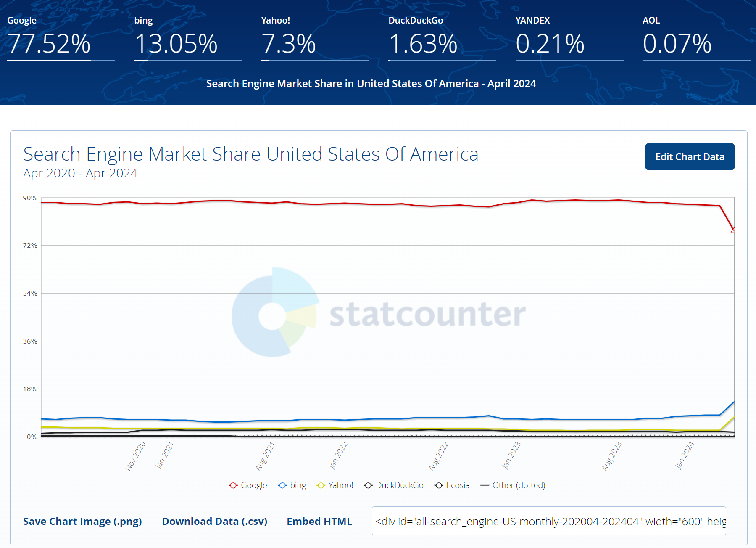Viewport: 756px width, 548px height.
Task: Toggle Google series via red legend marker
Action: click(x=233, y=485)
